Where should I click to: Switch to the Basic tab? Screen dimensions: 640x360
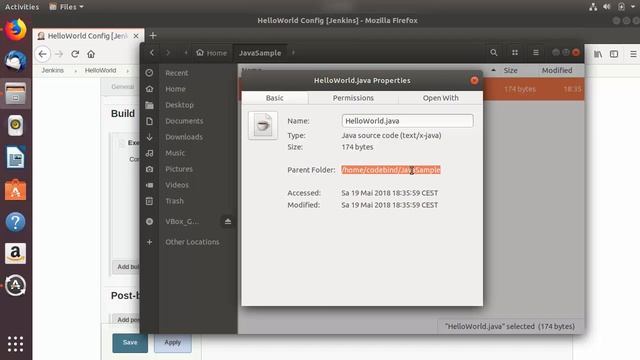275,98
